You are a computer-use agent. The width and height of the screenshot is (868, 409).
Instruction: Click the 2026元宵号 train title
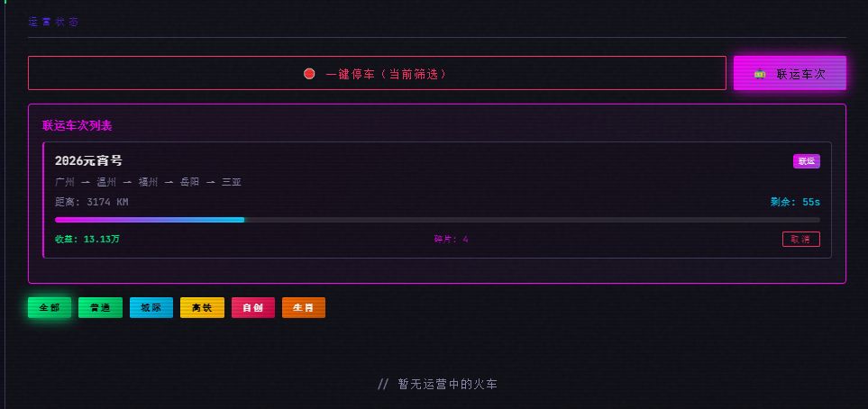tap(88, 160)
